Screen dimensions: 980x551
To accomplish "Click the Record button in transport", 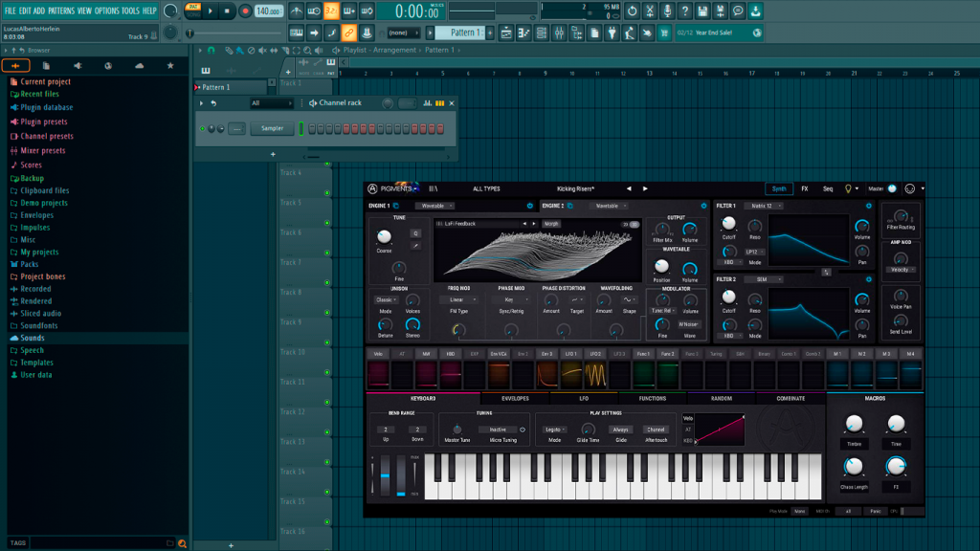I will point(245,11).
